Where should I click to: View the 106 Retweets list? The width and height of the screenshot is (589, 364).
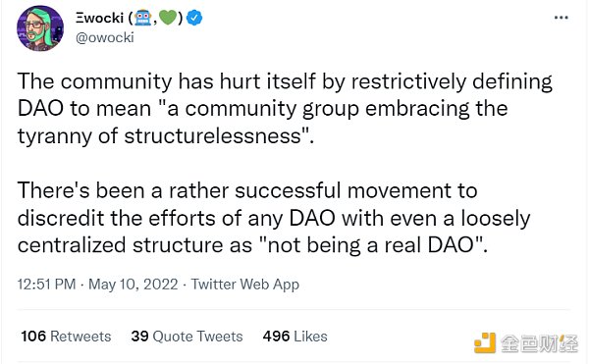click(x=66, y=337)
